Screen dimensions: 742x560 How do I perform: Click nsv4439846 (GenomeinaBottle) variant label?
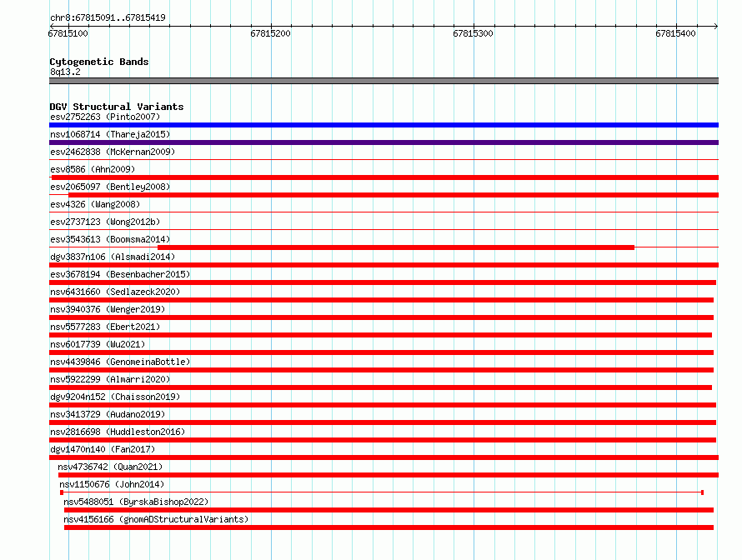[120, 362]
